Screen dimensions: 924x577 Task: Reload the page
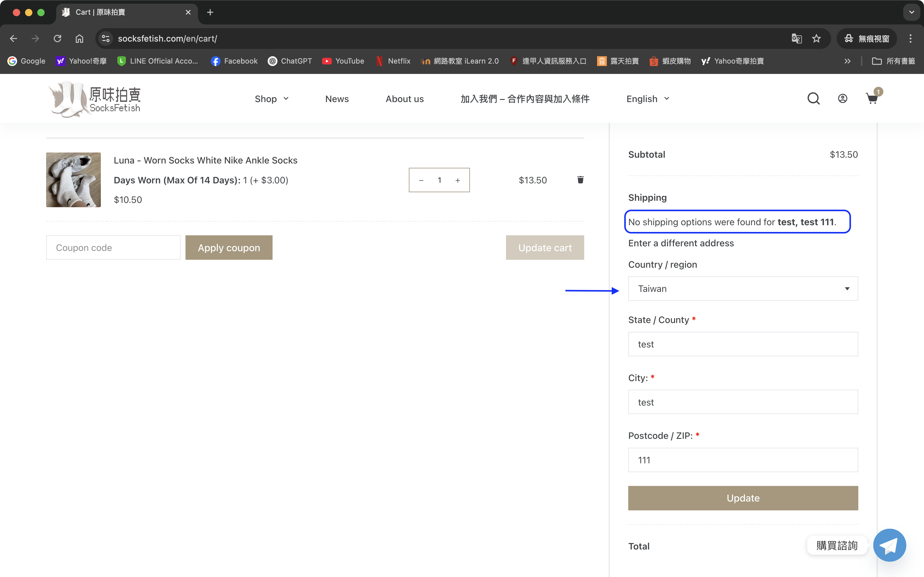[57, 39]
